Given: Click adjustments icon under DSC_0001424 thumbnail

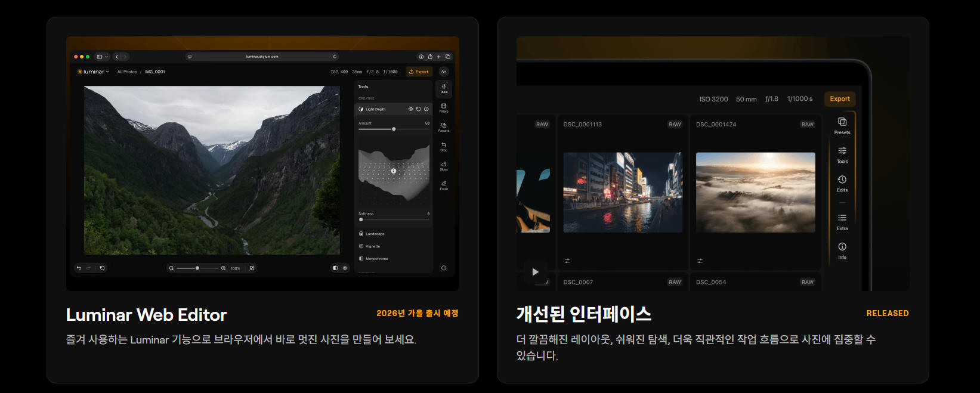Looking at the screenshot, I should tap(700, 261).
